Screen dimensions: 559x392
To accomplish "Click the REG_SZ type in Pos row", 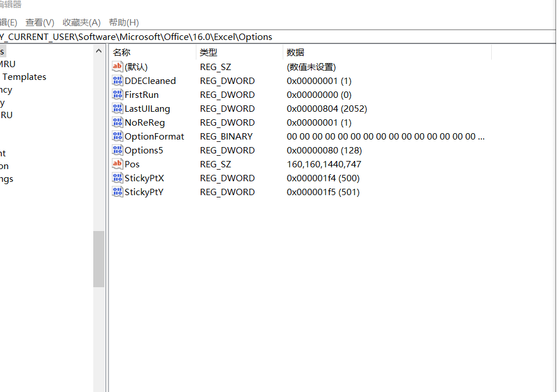I will 215,164.
